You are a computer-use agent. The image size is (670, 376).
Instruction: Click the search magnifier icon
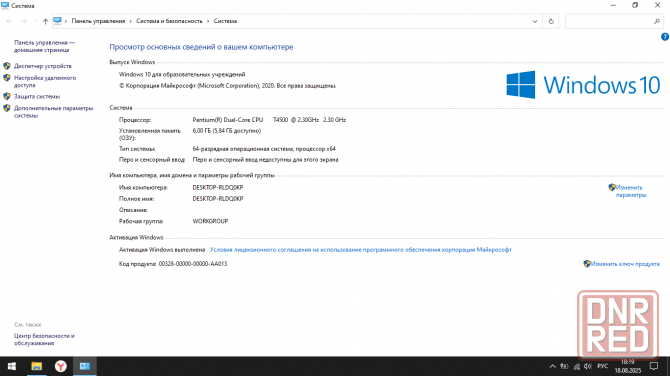pos(657,21)
